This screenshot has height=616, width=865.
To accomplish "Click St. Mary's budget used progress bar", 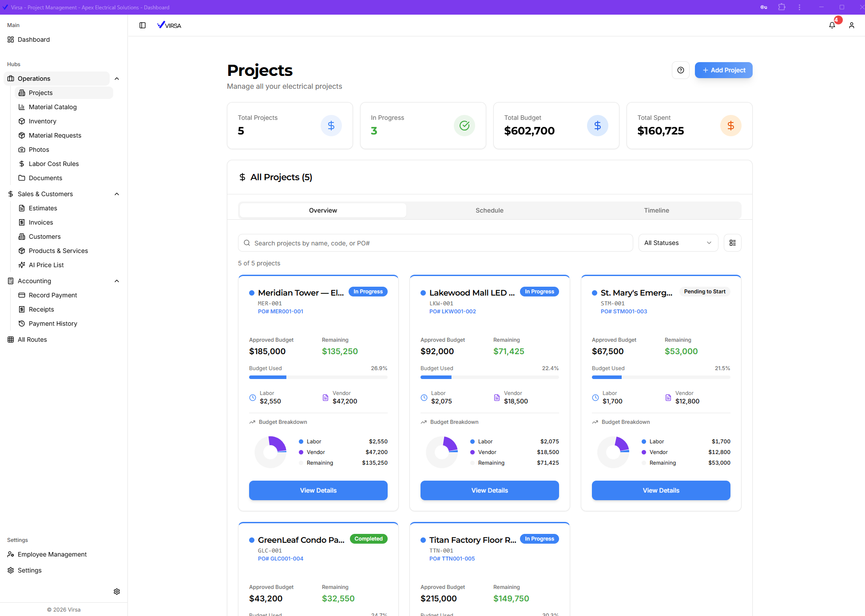I will click(x=661, y=377).
